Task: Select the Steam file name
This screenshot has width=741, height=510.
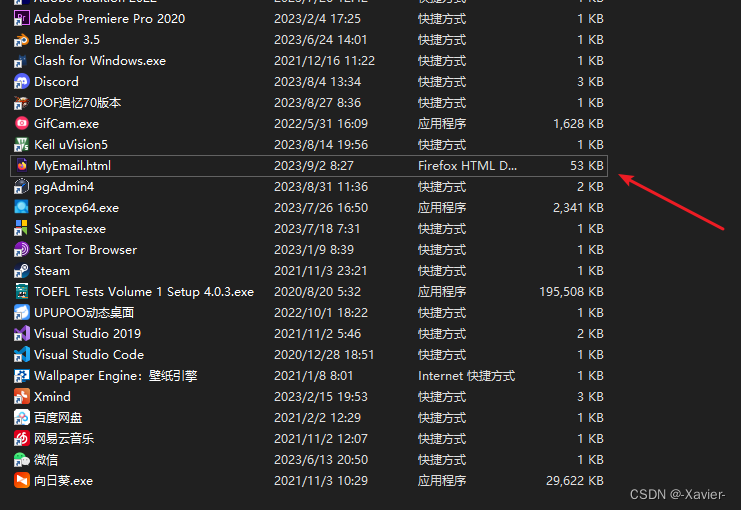Action: tap(52, 271)
